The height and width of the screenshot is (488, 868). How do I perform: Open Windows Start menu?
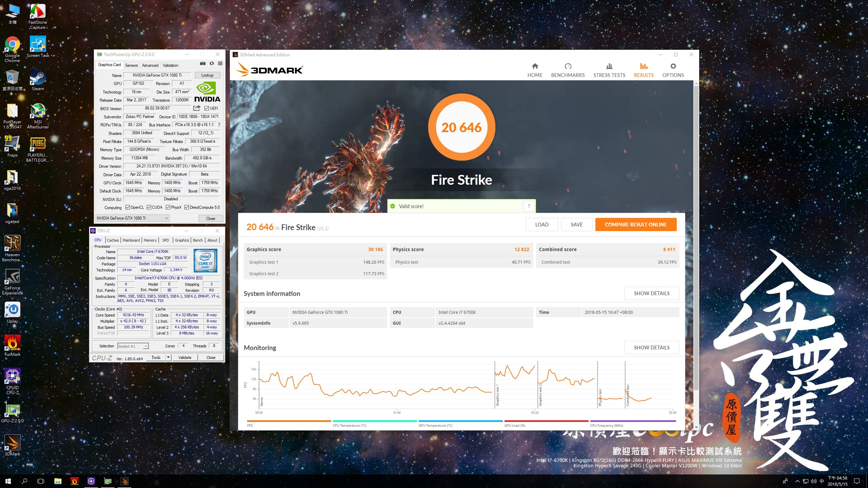8,481
